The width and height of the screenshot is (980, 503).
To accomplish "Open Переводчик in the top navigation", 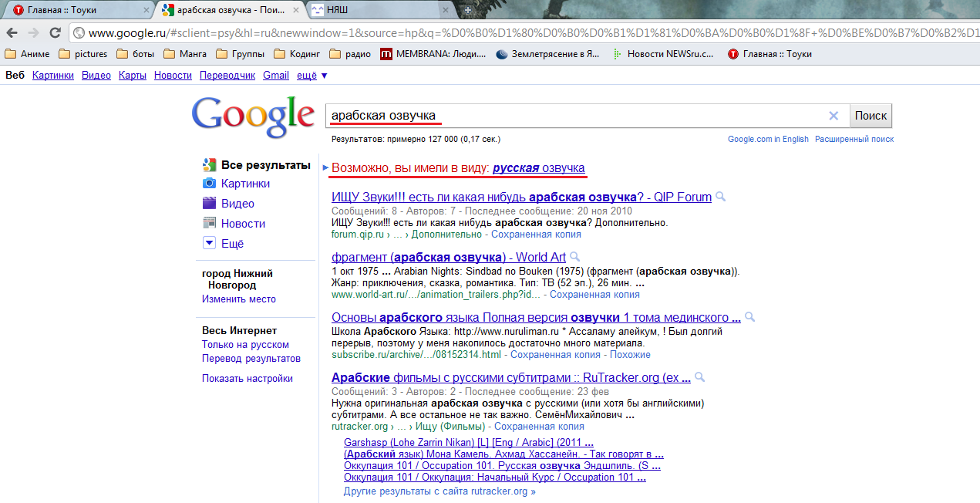I will tap(227, 75).
